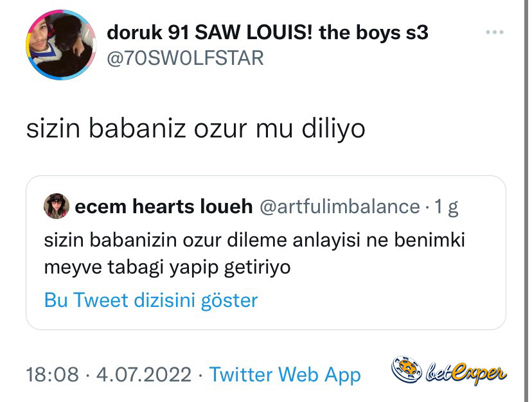532x402 pixels.
Task: Open the Twitter Web App source link
Action: [x=285, y=375]
